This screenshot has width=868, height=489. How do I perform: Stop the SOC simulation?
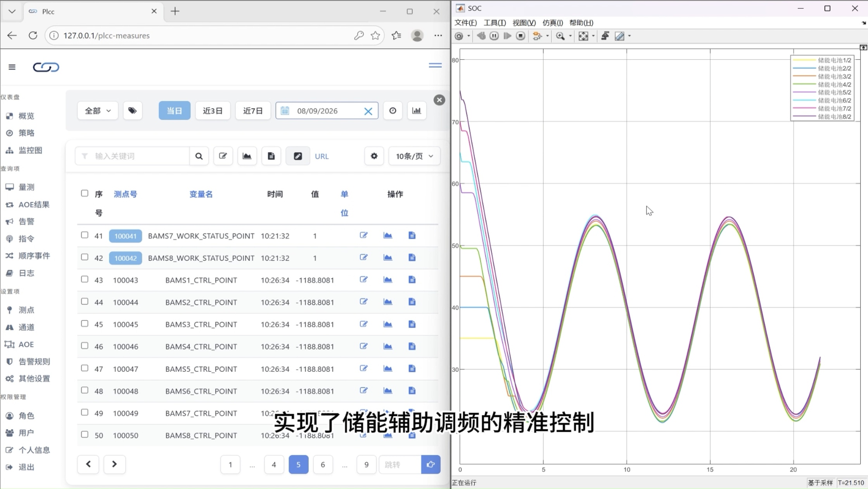pyautogui.click(x=520, y=36)
